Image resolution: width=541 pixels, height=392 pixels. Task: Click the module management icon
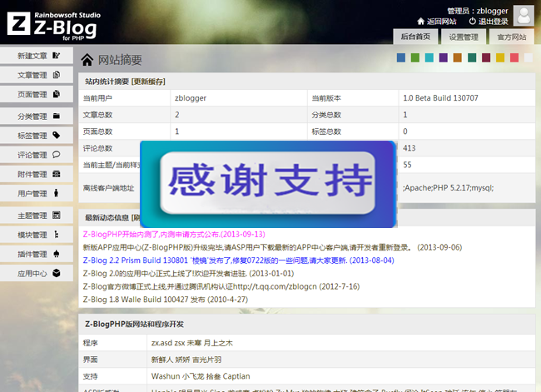tap(57, 235)
